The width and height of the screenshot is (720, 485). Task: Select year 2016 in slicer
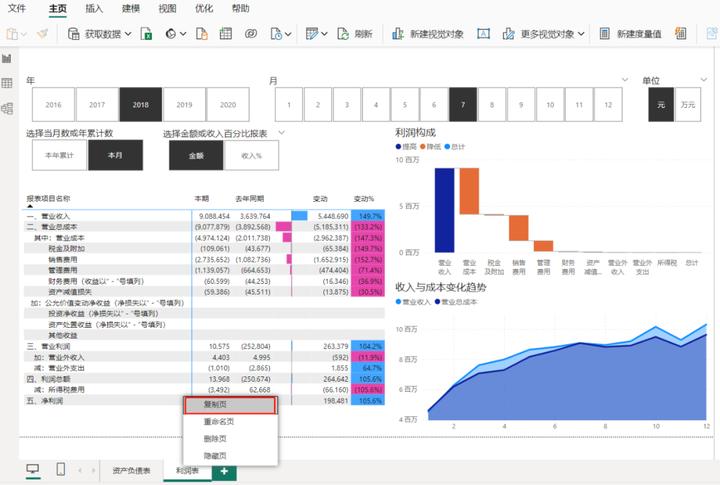point(53,105)
